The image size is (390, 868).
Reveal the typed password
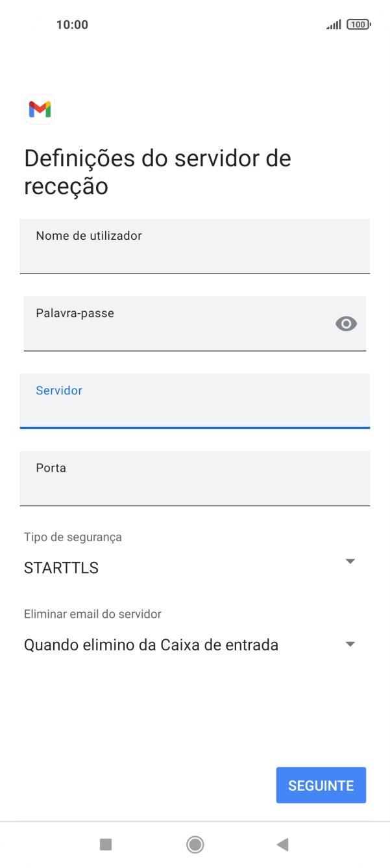(345, 324)
